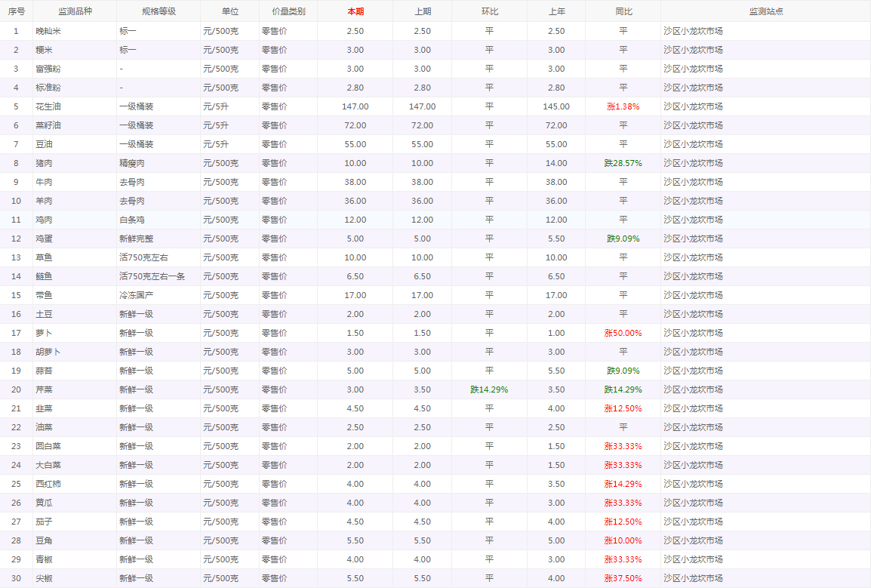The height and width of the screenshot is (588, 871).
Task: Click the 145.00 last-year price cell
Action: pyautogui.click(x=556, y=106)
